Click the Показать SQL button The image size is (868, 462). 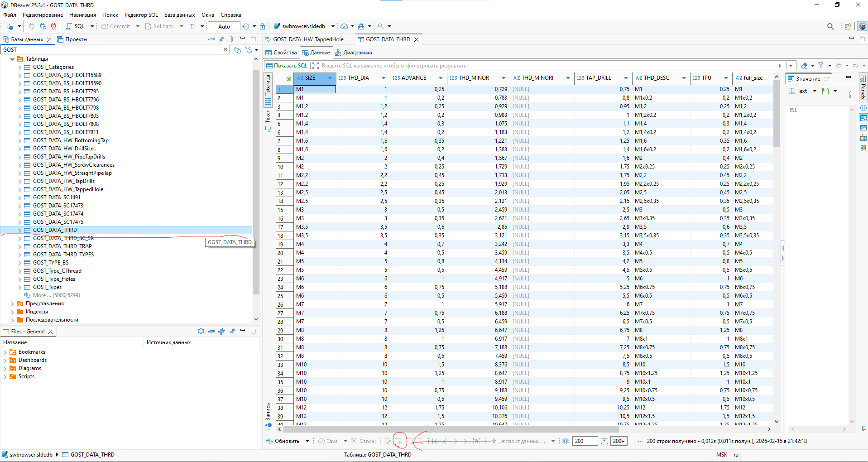tap(287, 66)
